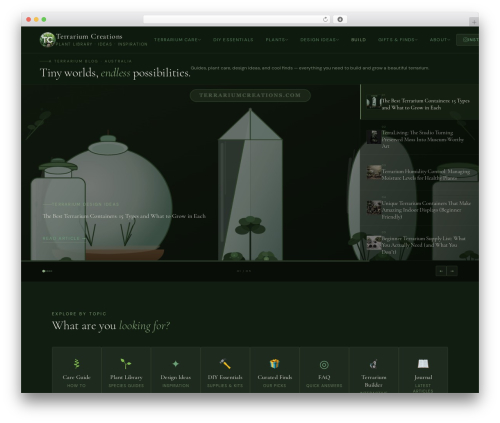Click the terrariumcreations.com pill badge
The height and width of the screenshot is (423, 500).
(250, 95)
